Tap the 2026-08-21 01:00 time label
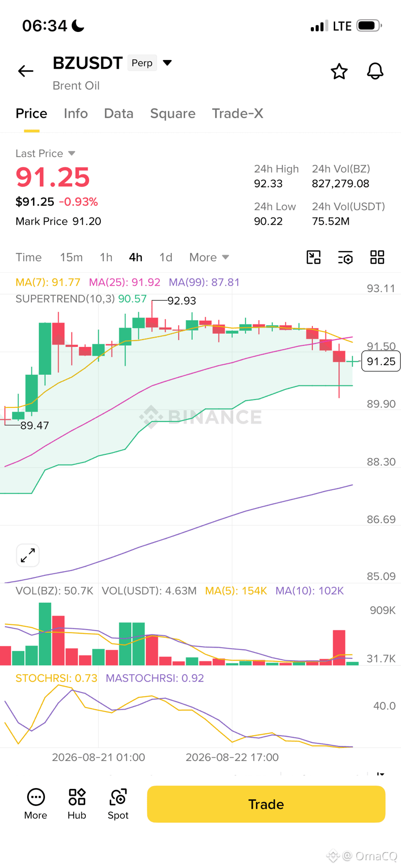 click(x=98, y=757)
